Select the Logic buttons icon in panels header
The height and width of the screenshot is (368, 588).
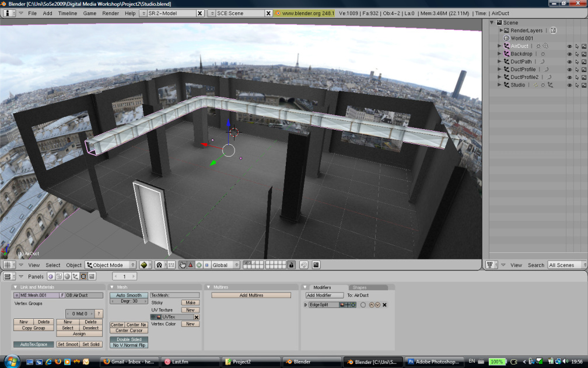coord(50,276)
